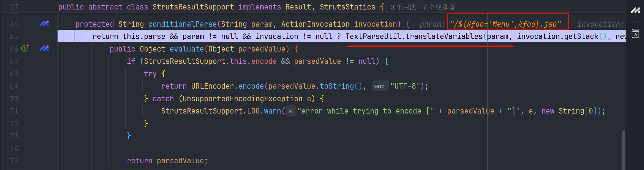Click the "enc:" parameter hint on line 69

point(380,86)
